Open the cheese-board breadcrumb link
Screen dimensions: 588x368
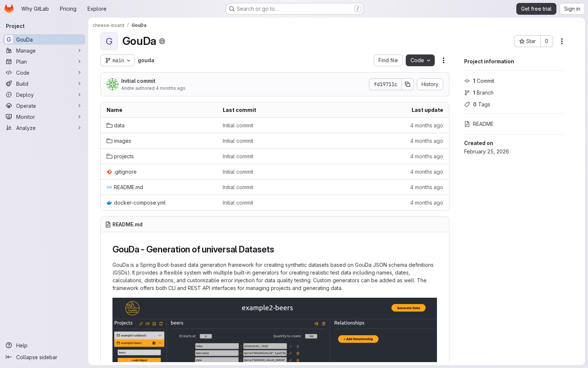[108, 25]
